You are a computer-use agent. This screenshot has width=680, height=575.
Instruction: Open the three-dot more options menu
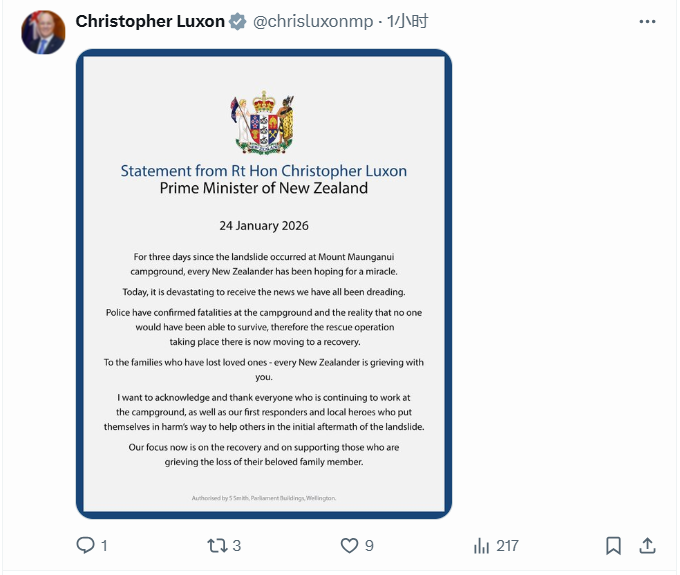point(647,21)
